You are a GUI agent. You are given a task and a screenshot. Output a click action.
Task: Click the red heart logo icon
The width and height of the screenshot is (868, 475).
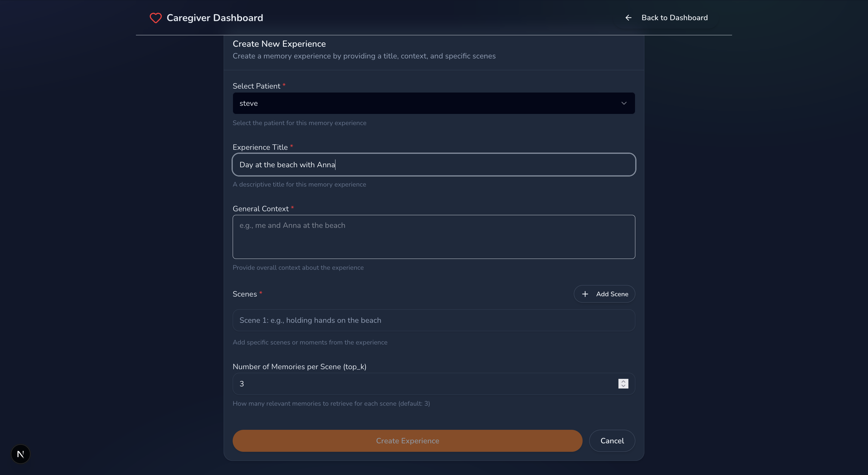click(155, 18)
